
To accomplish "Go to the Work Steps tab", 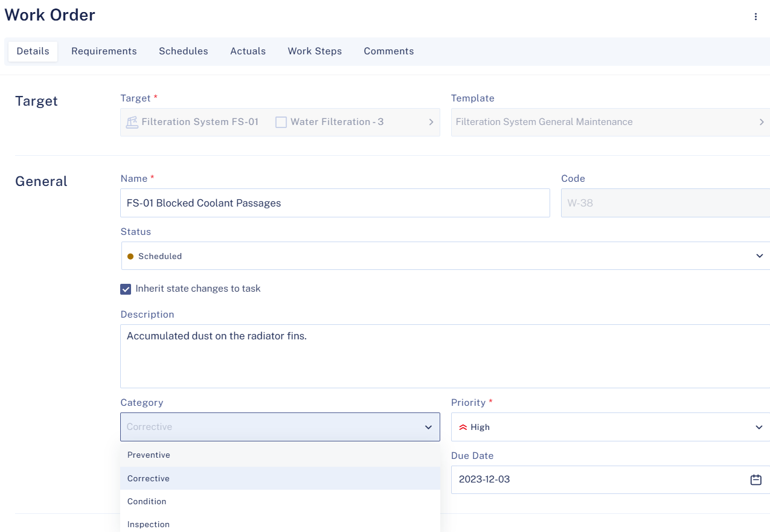I will (x=315, y=51).
